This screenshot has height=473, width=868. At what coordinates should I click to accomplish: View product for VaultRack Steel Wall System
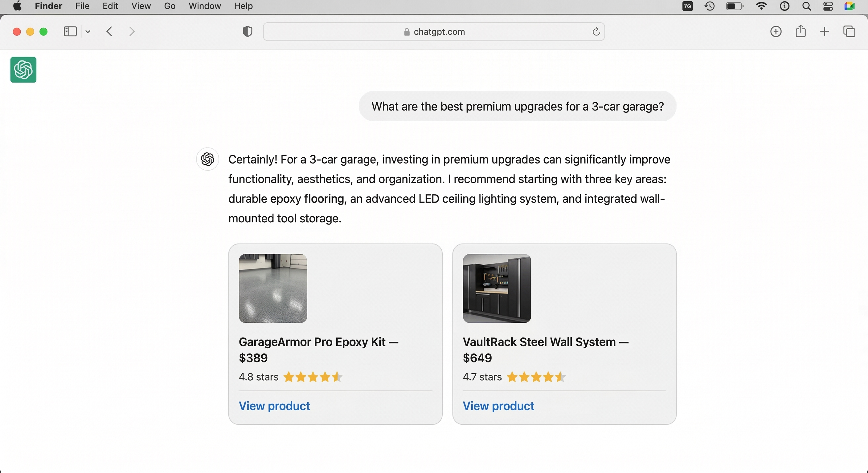498,406
